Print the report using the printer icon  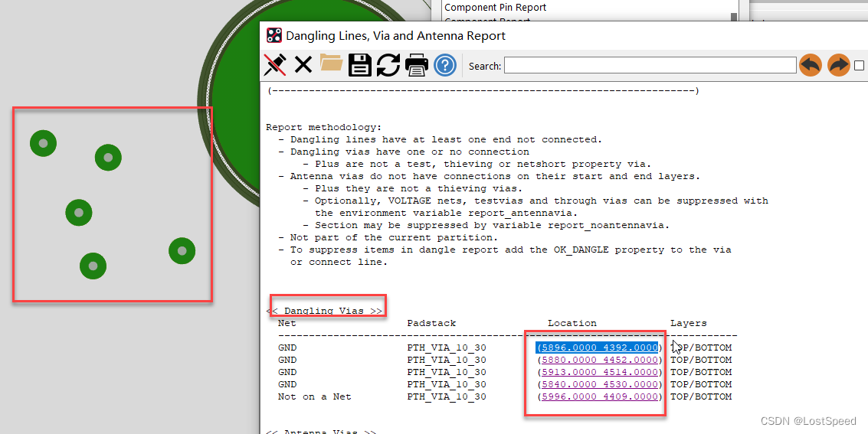417,65
